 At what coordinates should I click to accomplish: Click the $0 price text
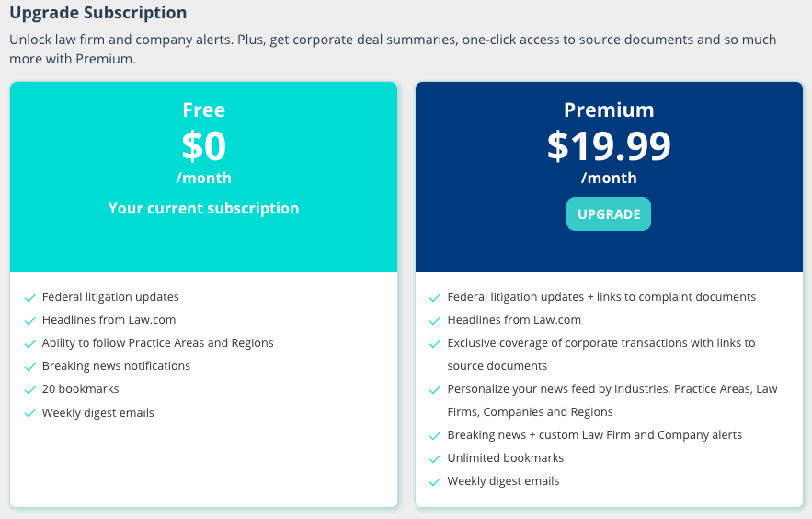pyautogui.click(x=203, y=145)
